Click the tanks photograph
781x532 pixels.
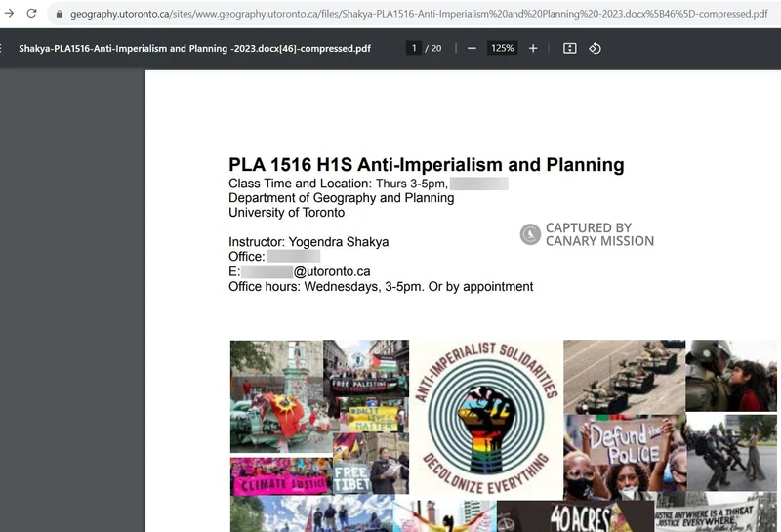coord(623,376)
